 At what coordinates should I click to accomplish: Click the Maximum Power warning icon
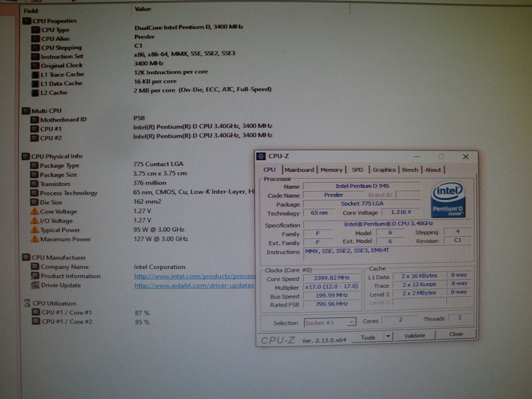35,239
